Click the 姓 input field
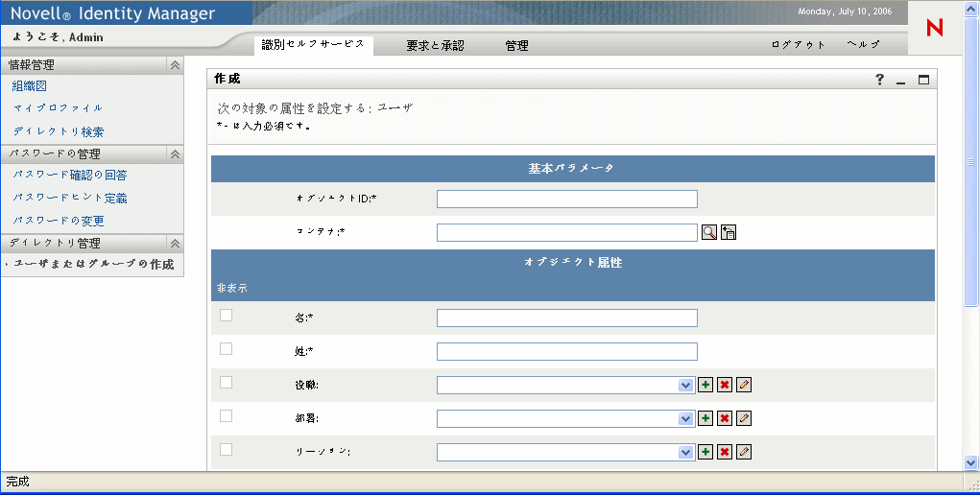Viewport: 980px width, 495px height. point(567,352)
